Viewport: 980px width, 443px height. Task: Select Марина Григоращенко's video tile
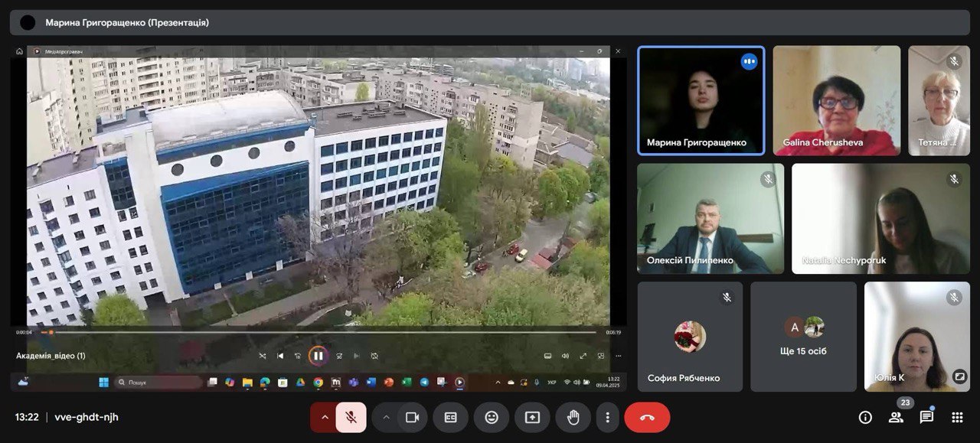(x=701, y=99)
